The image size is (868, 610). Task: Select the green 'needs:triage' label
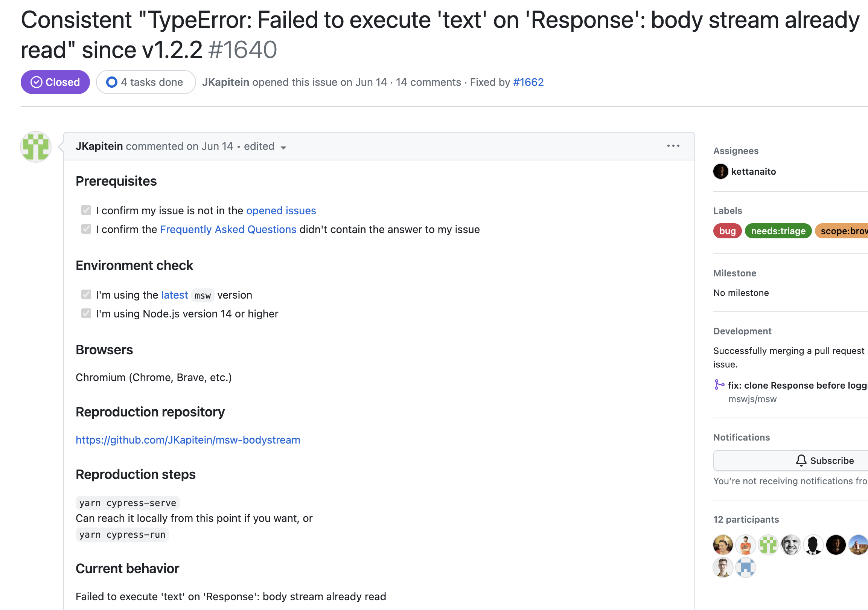778,231
